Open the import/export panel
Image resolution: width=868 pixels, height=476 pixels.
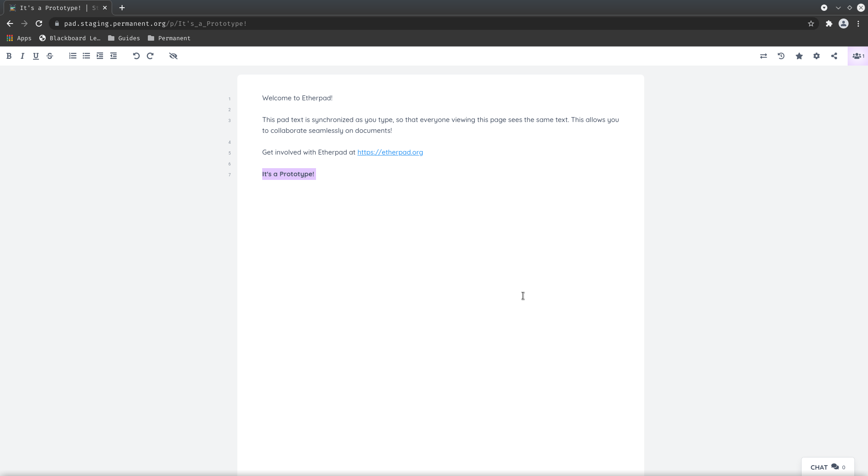[x=764, y=56]
